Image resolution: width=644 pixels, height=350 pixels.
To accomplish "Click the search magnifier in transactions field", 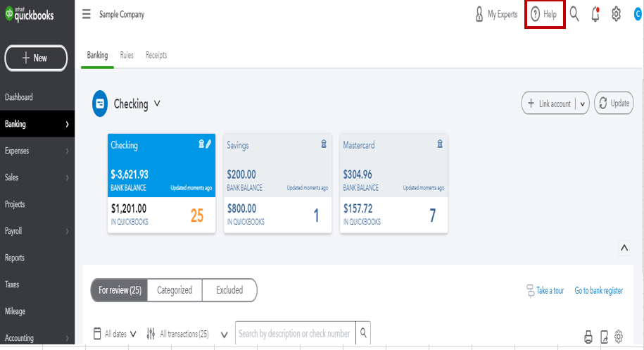I will pos(363,332).
